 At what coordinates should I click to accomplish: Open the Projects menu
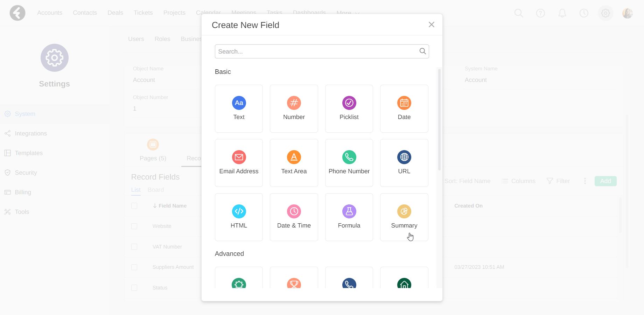174,13
